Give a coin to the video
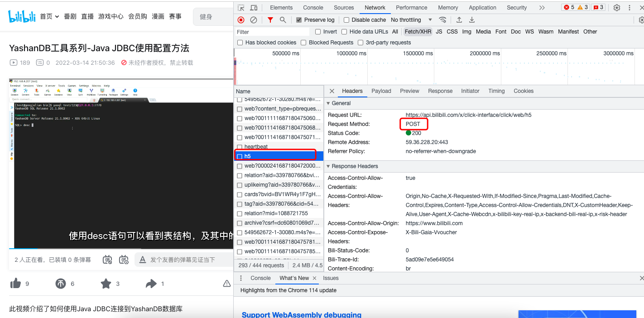Screen dimensions: 644x318 pos(61,284)
